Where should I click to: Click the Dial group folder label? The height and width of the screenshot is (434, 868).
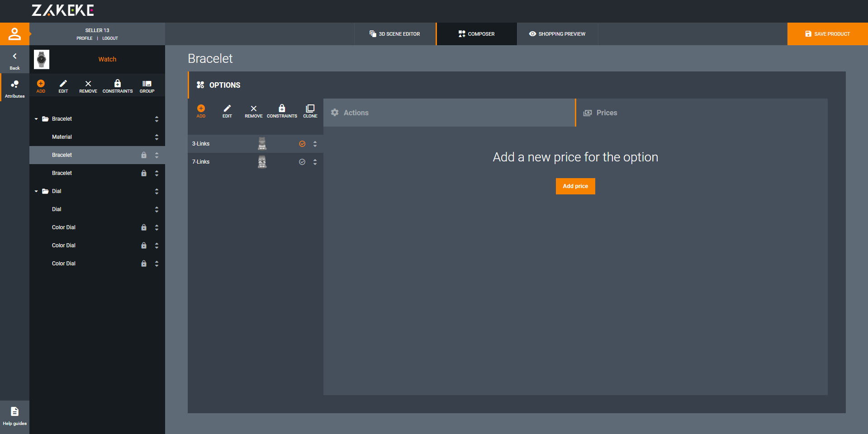(x=57, y=191)
